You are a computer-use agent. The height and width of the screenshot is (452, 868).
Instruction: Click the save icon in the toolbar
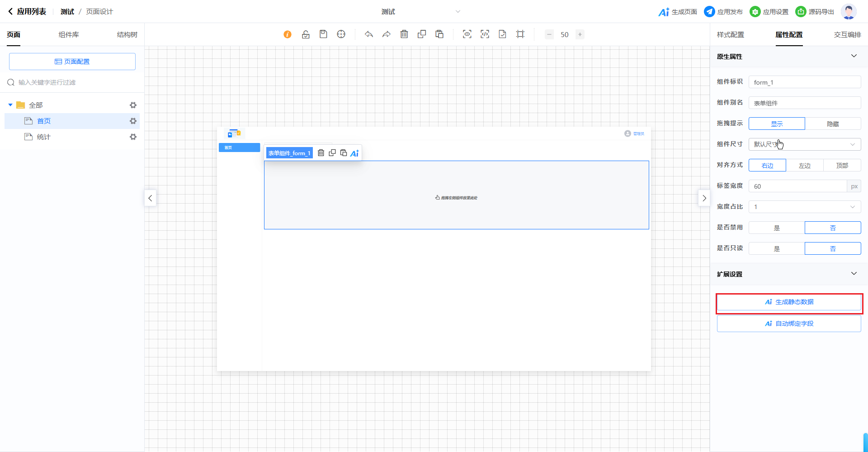(323, 34)
